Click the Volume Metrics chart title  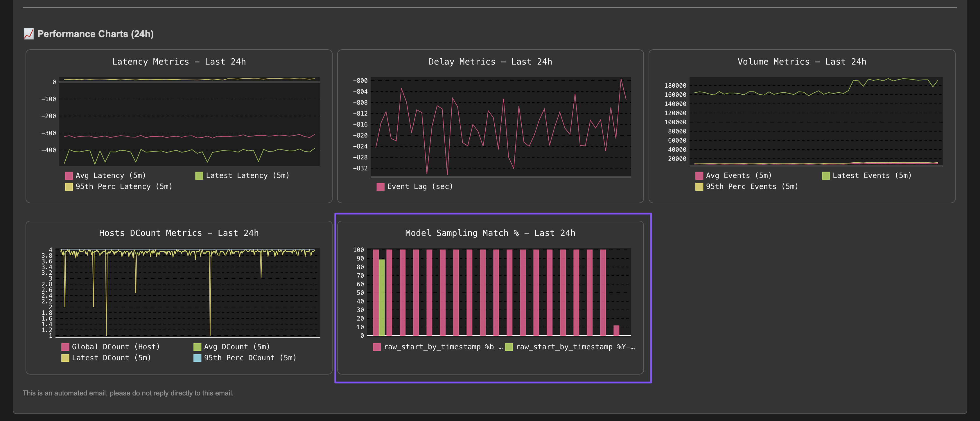pyautogui.click(x=802, y=62)
